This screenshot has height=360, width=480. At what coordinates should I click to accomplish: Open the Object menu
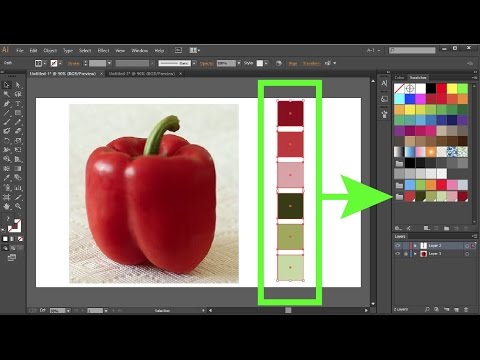[50, 51]
